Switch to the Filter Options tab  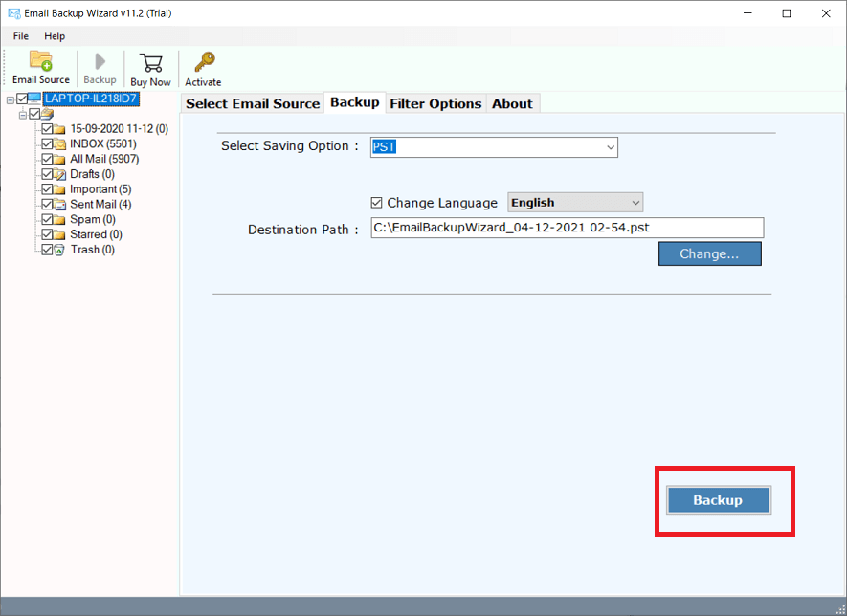[435, 103]
